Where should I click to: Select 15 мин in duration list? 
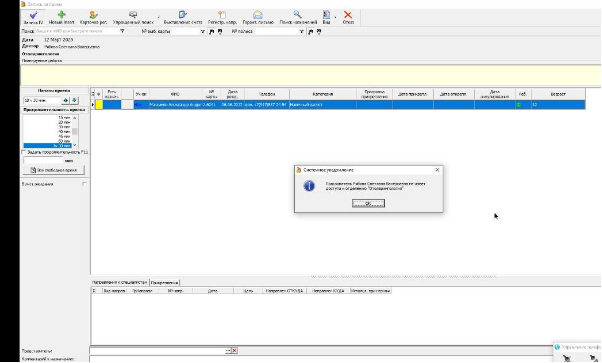pos(48,117)
